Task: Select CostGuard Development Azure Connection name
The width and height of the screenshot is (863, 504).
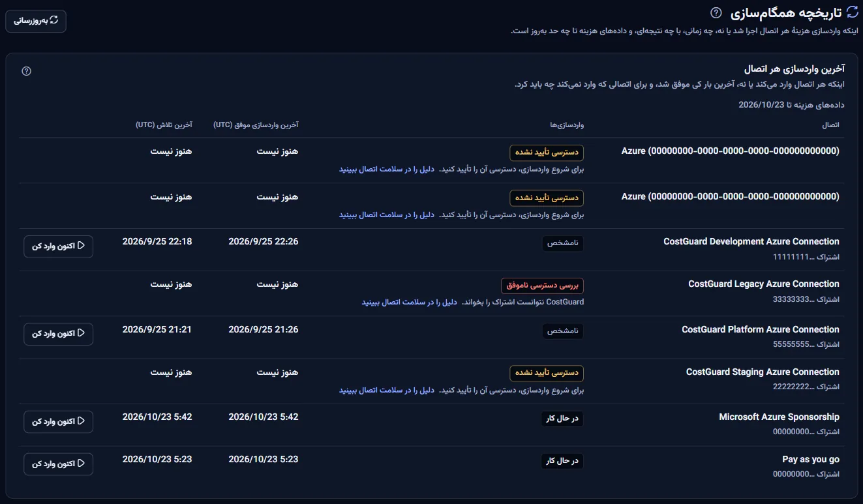Action: coord(751,242)
